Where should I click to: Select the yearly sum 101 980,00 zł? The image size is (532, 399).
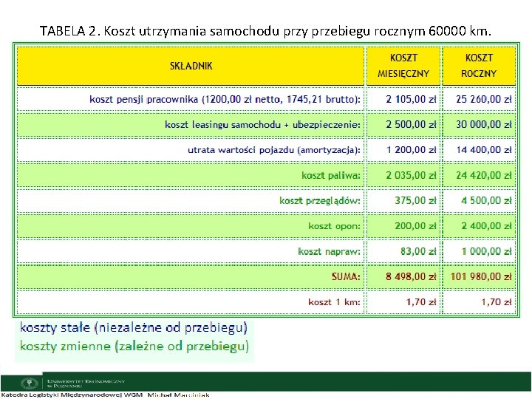(x=481, y=276)
